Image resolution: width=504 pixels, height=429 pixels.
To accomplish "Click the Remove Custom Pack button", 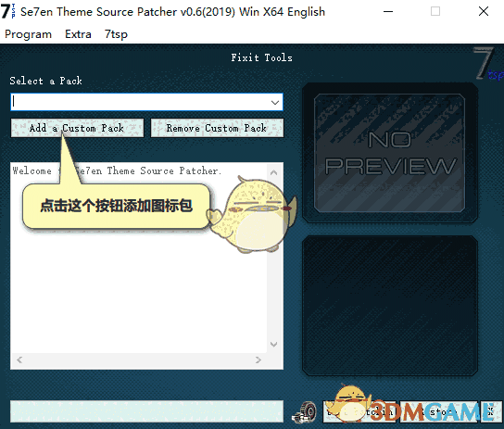I will (217, 128).
